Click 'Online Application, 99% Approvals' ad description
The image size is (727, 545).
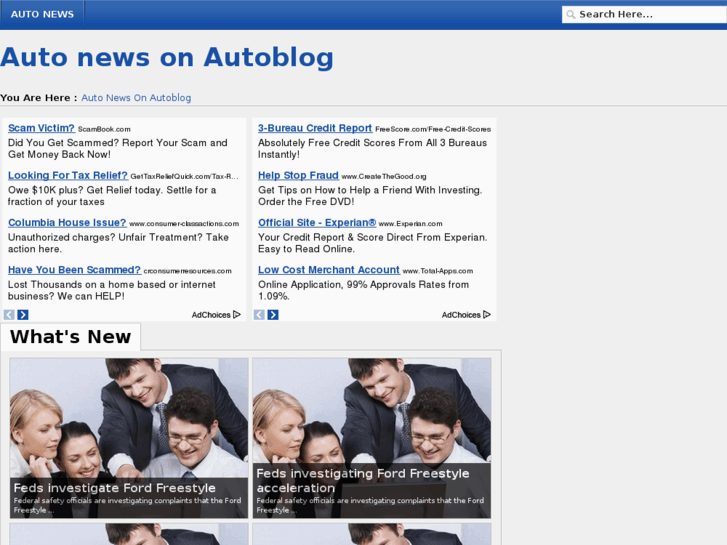tap(364, 290)
